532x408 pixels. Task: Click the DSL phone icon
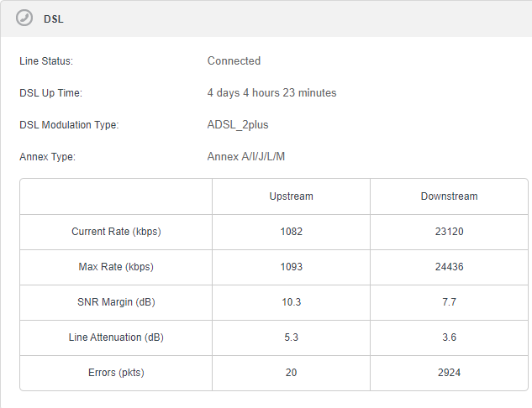click(24, 18)
